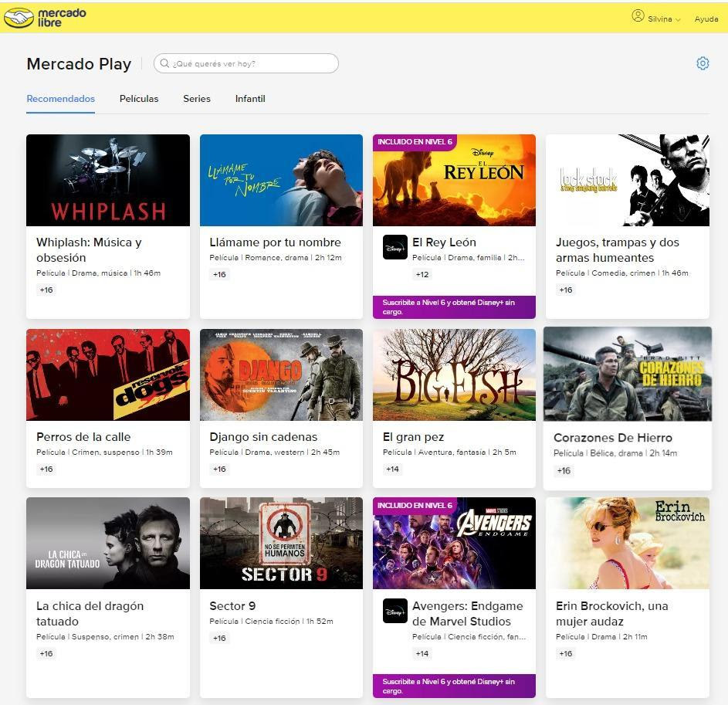This screenshot has height=705, width=728.
Task: Open the Sector 9 poster thumbnail
Action: [x=281, y=544]
